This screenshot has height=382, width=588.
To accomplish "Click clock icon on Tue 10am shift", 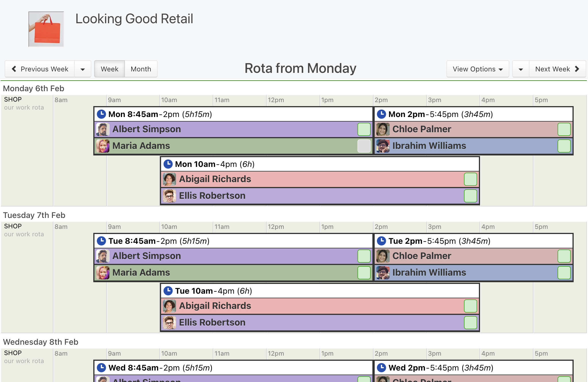I will 168,291.
